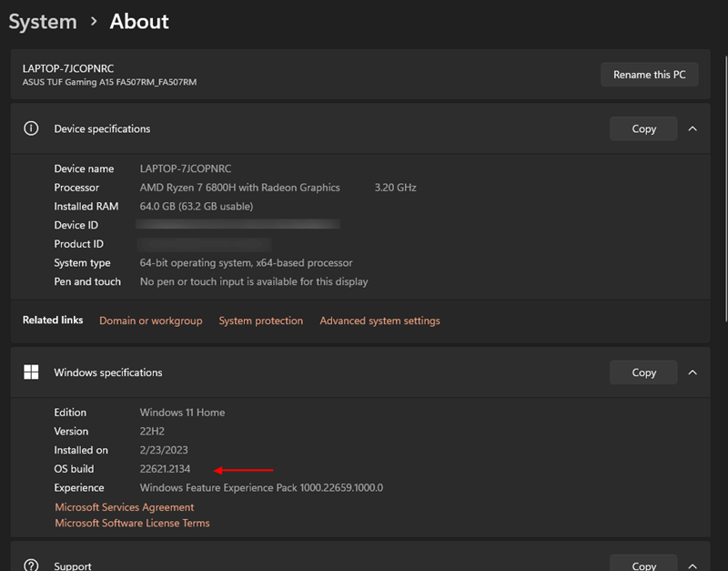Click the Device specifications info icon
Viewport: 728px width, 571px height.
(x=31, y=128)
